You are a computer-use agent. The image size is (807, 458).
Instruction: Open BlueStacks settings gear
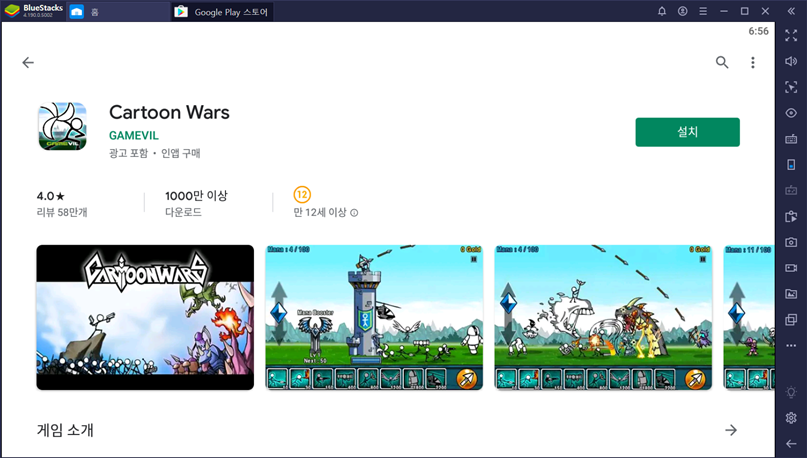coord(791,418)
